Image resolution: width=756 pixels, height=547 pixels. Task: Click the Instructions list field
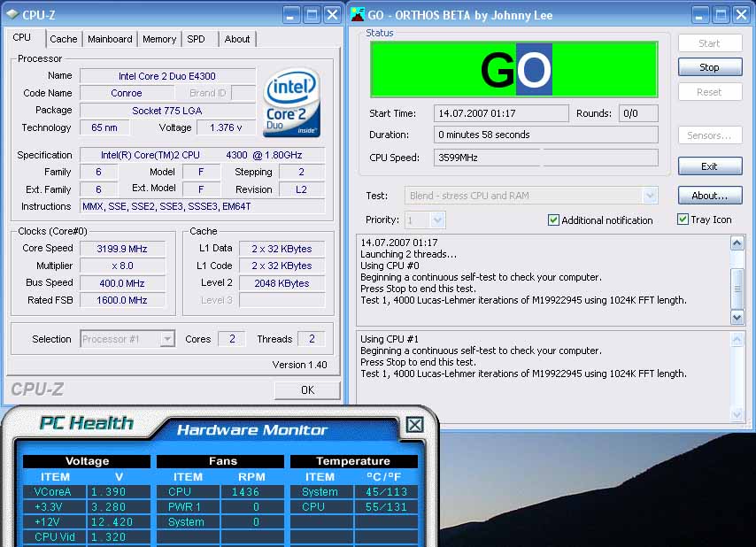tap(202, 206)
